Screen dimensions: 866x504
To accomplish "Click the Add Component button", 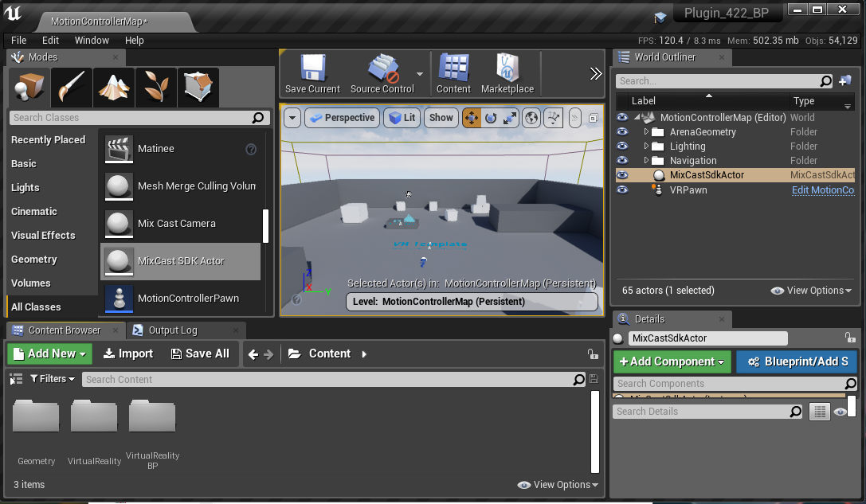I will pyautogui.click(x=672, y=361).
